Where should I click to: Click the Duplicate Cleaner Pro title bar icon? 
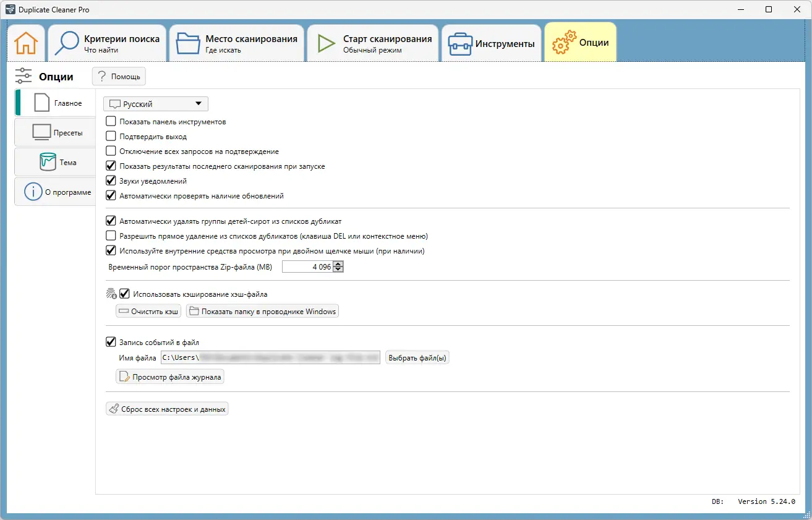click(10, 9)
